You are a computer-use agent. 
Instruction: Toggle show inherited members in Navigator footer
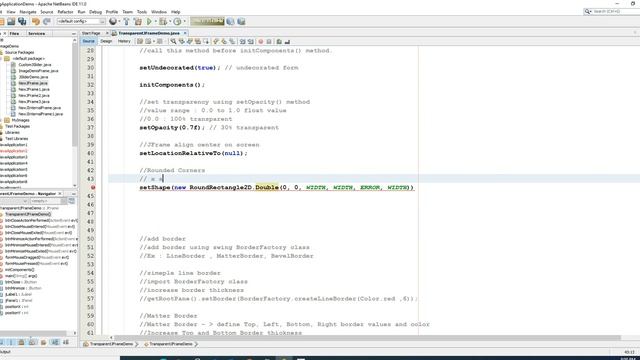(x=2, y=342)
